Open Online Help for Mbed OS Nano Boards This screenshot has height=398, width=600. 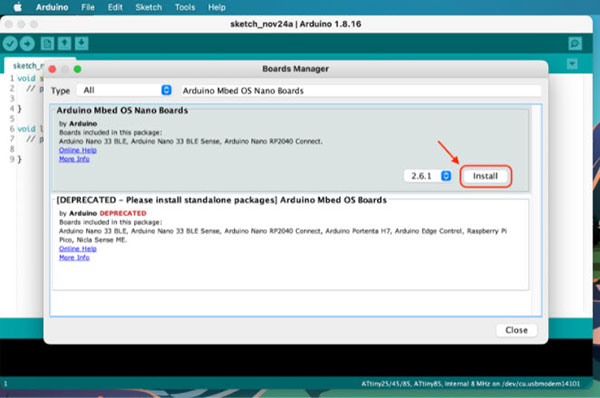78,150
